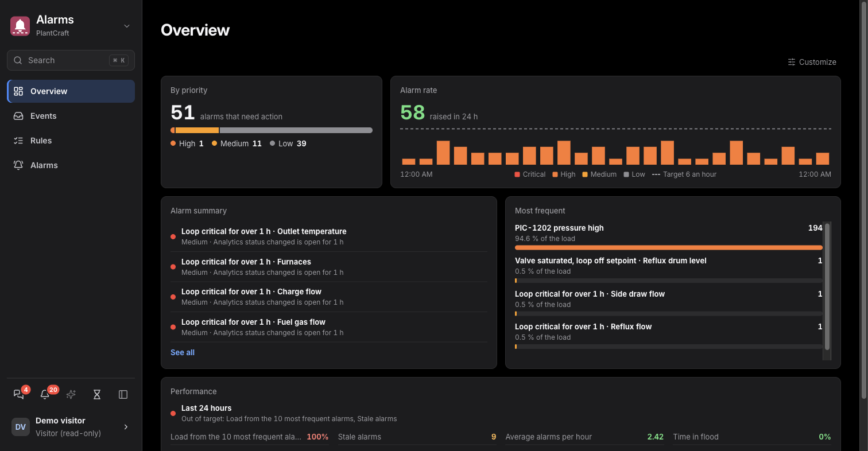This screenshot has width=868, height=451.
Task: Select the Reflux flow frequent alarm
Action: [x=669, y=335]
